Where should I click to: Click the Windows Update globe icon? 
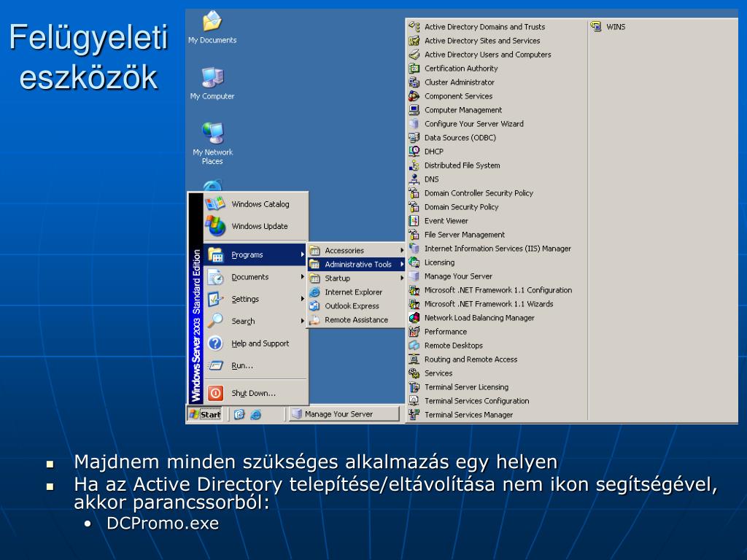tap(215, 226)
